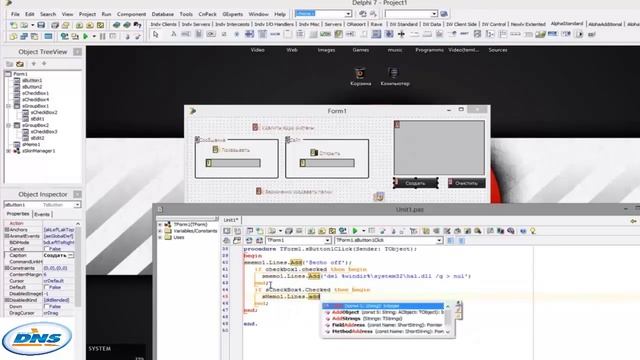Expand the Uses node in code explorer
640x360 pixels.
coord(160,238)
